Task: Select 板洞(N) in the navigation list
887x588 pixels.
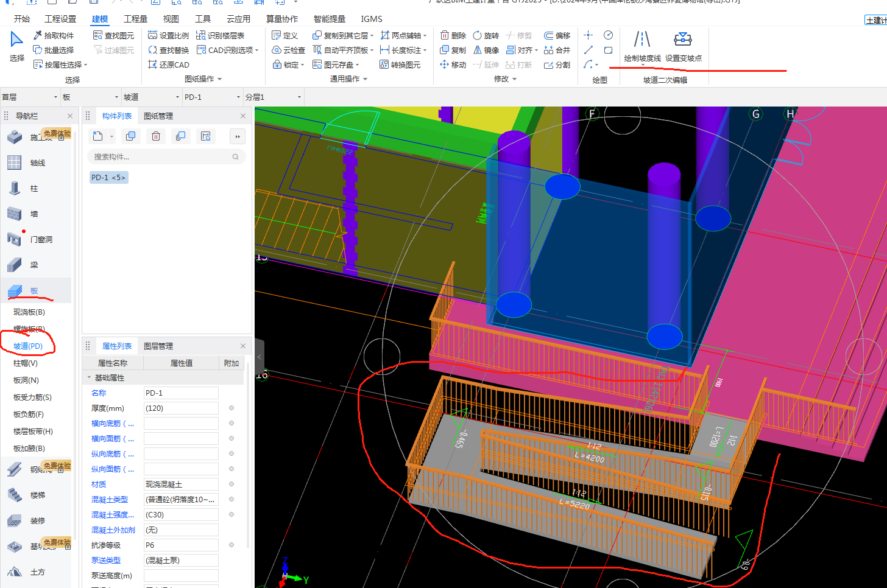Action: [26, 380]
